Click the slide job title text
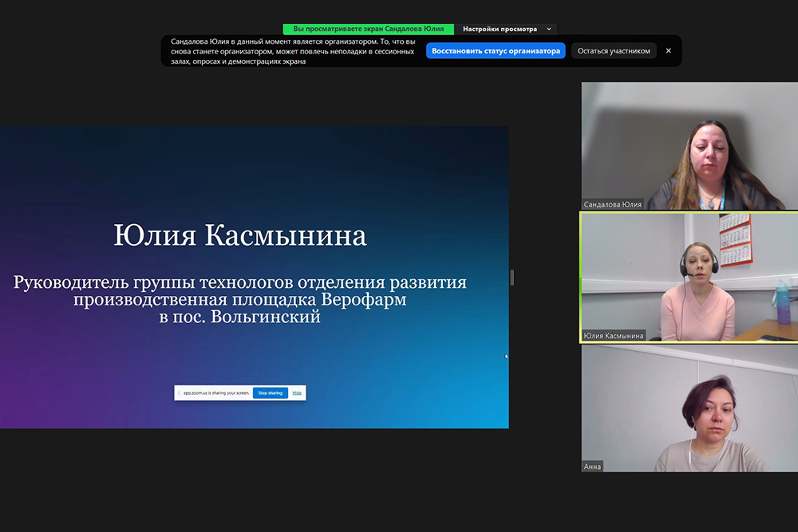798x532 pixels. [x=240, y=299]
